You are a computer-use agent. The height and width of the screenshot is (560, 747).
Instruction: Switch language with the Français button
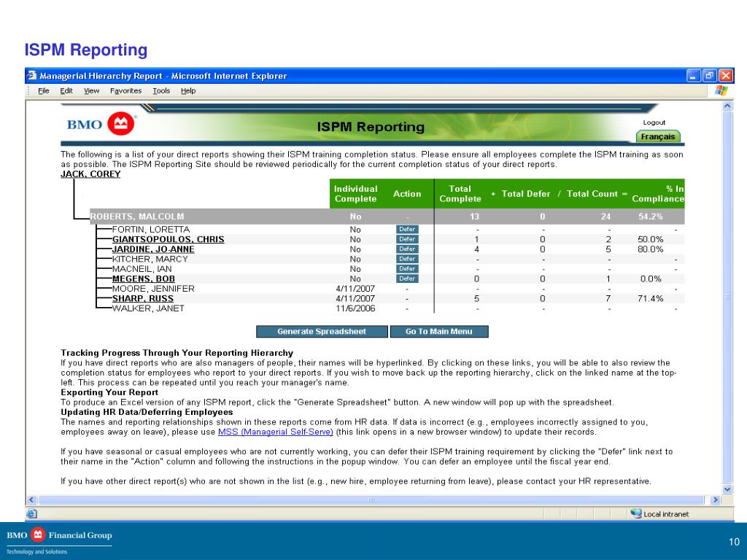coord(658,136)
